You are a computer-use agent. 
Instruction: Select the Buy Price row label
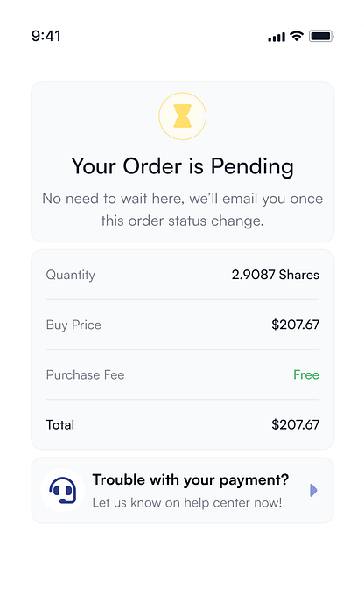[x=73, y=325]
